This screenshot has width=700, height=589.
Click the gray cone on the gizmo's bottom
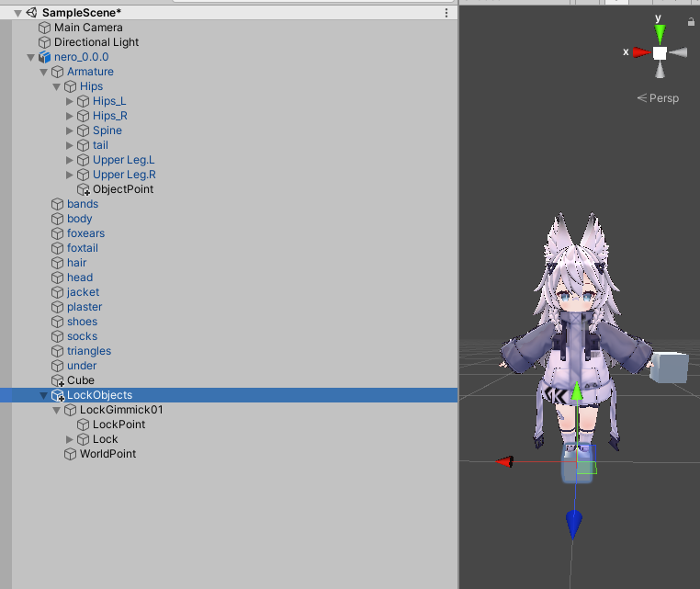click(x=660, y=70)
